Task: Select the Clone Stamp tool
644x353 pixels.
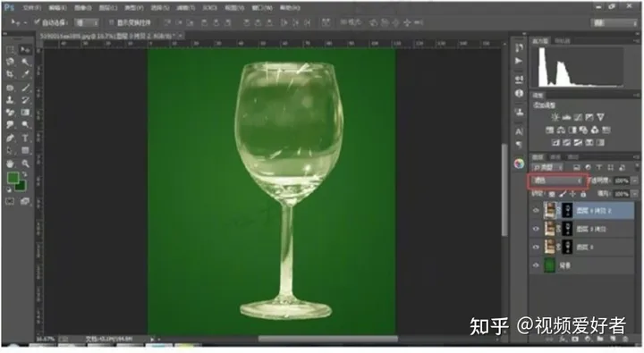Action: coord(10,100)
